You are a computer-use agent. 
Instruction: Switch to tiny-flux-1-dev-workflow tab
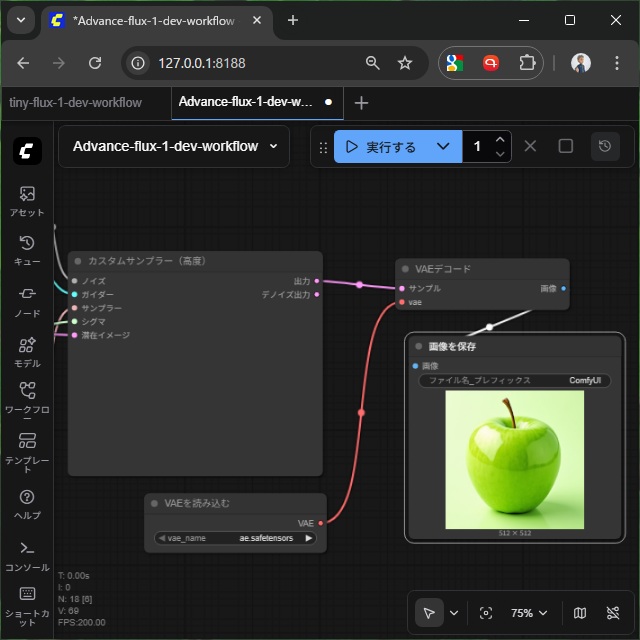click(x=75, y=102)
